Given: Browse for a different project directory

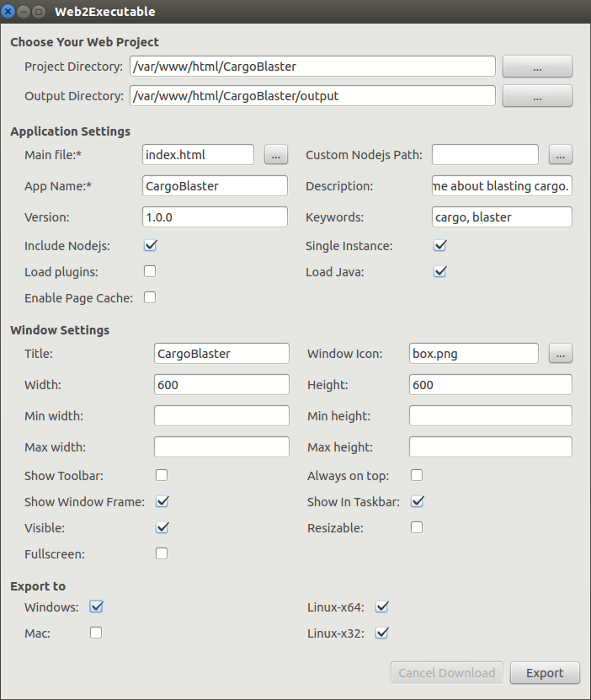Looking at the screenshot, I should click(x=536, y=66).
